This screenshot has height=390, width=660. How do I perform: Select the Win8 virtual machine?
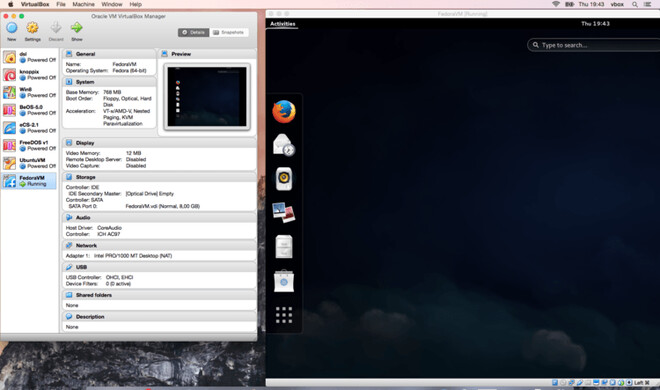point(29,92)
